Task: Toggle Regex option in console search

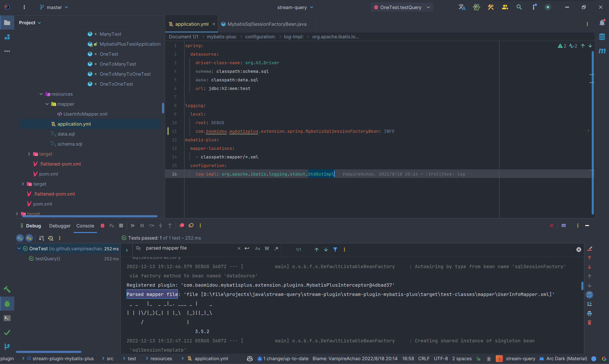Action: (x=276, y=249)
